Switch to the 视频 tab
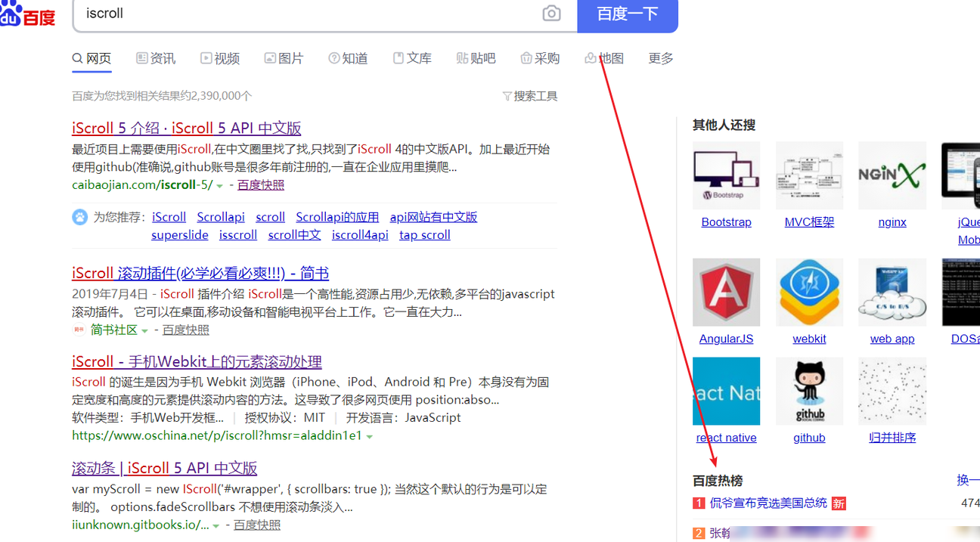The image size is (980, 542). point(220,58)
